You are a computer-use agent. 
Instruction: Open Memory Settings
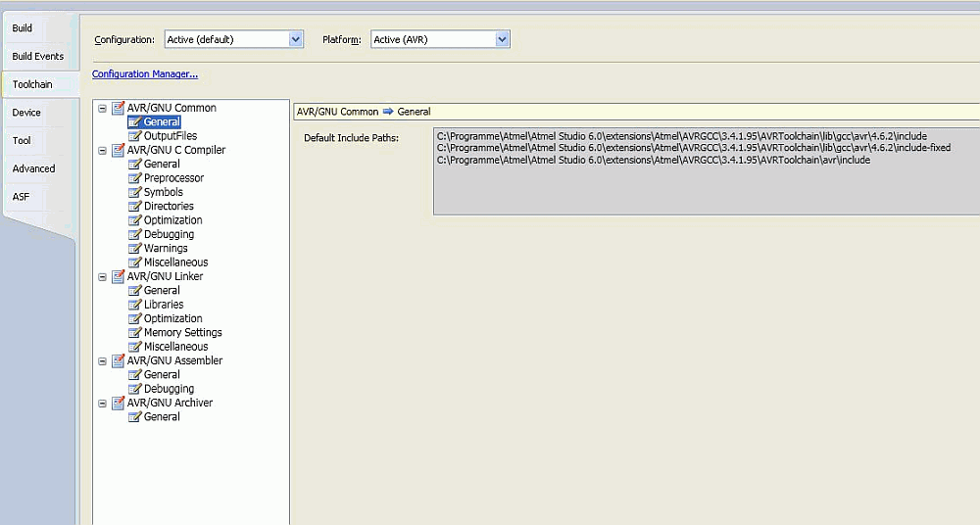182,332
